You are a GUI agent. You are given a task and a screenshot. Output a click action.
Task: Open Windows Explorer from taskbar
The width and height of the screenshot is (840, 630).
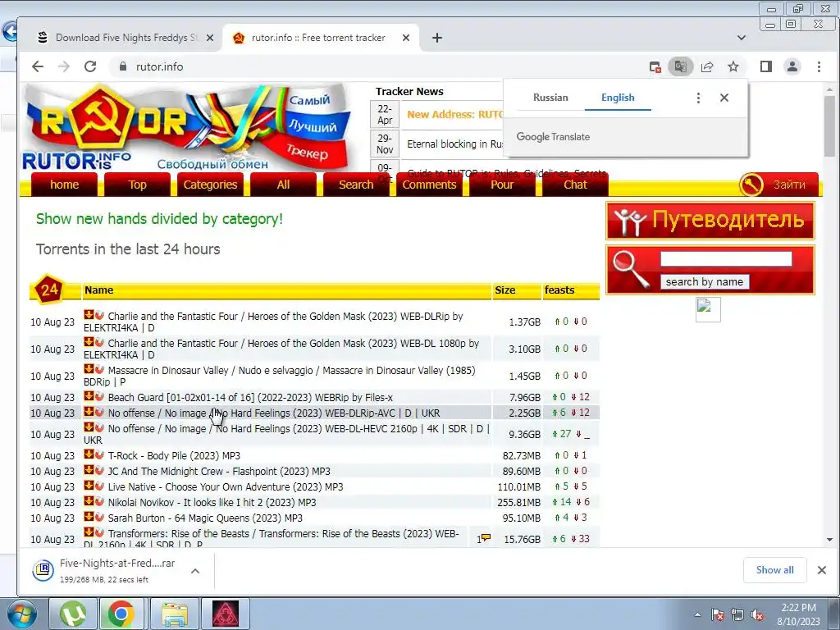coord(175,614)
